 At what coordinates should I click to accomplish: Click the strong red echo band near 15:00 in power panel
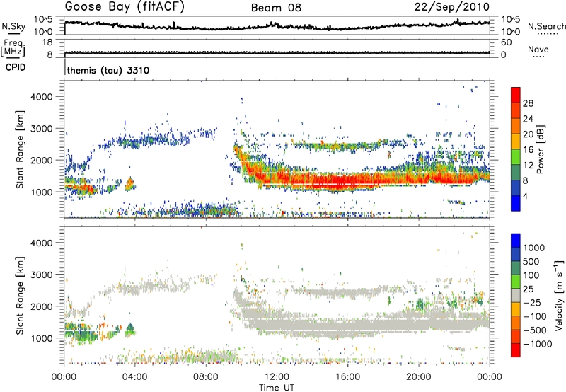330,181
